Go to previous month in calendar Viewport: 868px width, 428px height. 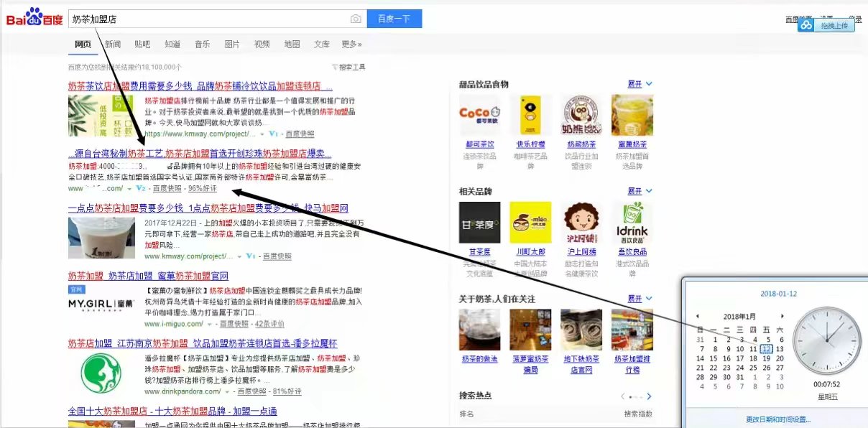click(x=697, y=316)
